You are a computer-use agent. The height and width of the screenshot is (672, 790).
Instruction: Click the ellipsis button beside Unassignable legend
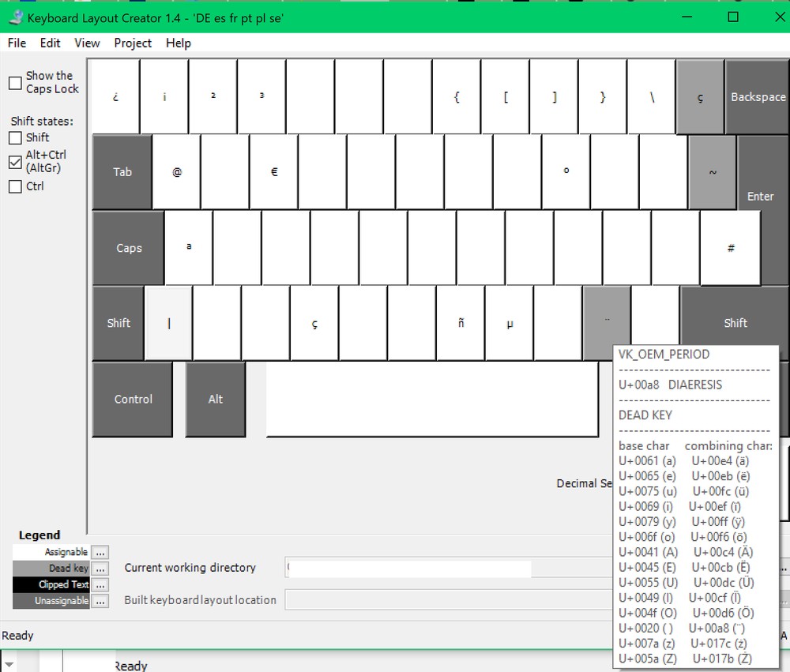(100, 601)
